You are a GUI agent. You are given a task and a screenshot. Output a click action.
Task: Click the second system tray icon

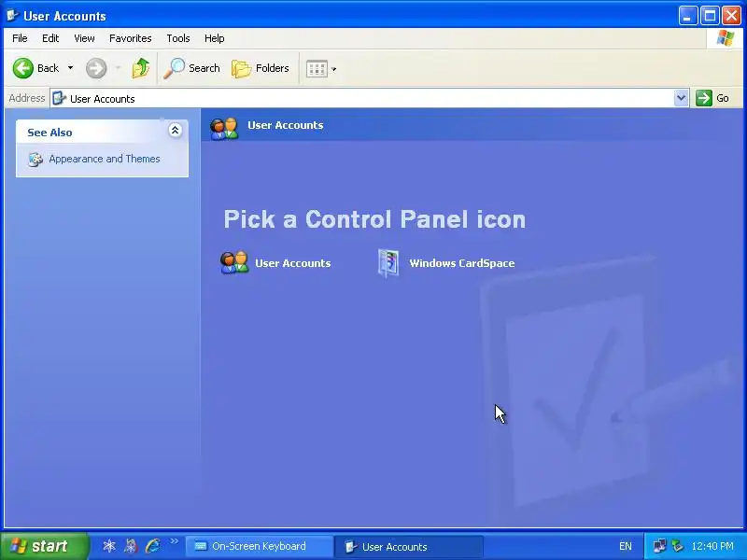click(x=678, y=546)
